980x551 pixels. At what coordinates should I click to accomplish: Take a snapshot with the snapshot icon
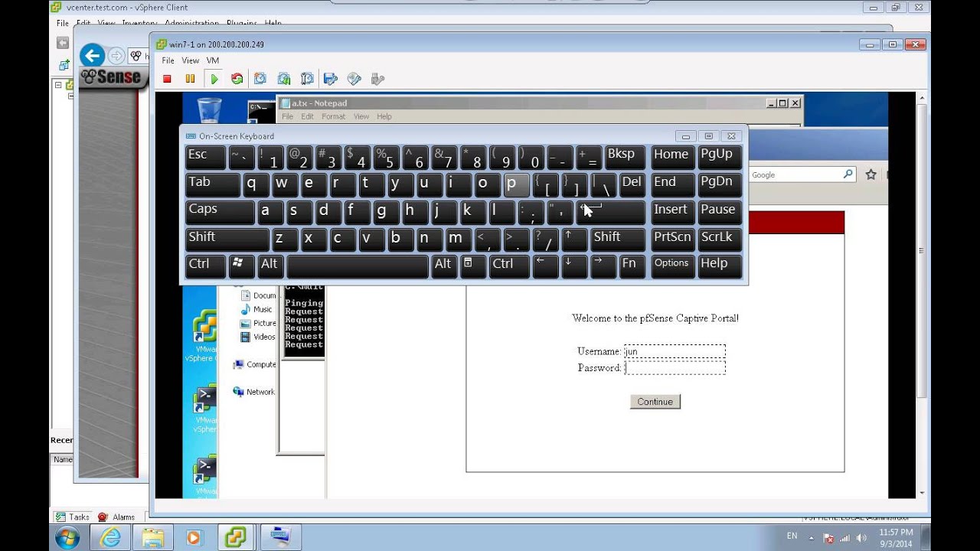[260, 79]
